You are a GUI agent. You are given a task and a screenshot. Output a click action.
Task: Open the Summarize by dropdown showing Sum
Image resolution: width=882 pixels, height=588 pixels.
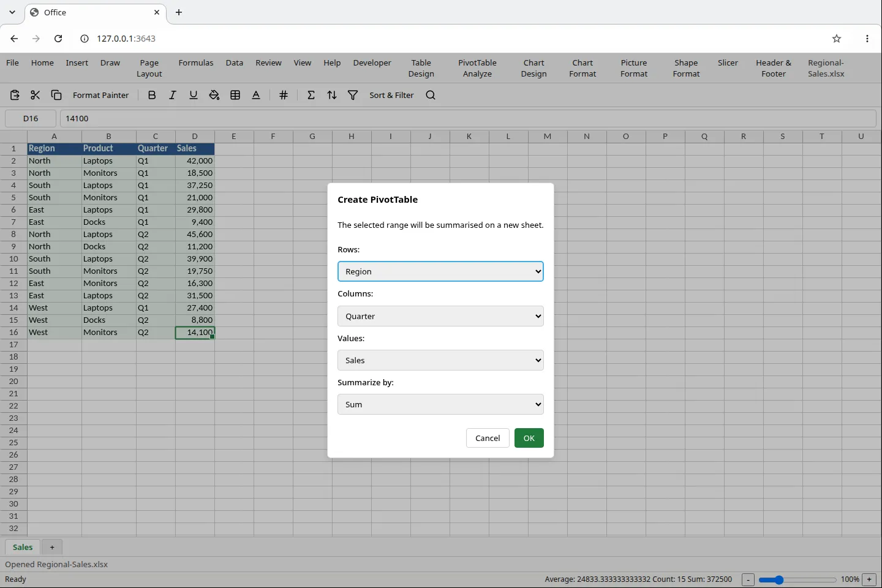pyautogui.click(x=440, y=404)
